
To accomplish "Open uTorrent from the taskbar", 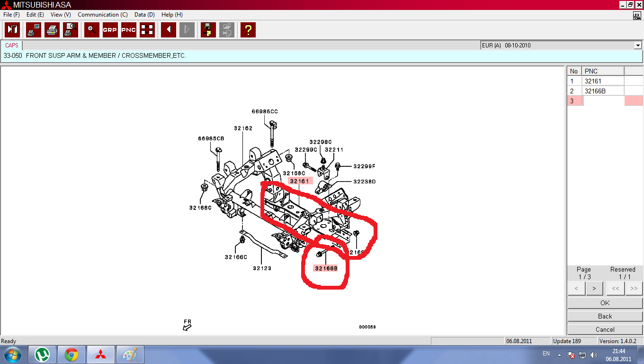I will coord(43,355).
